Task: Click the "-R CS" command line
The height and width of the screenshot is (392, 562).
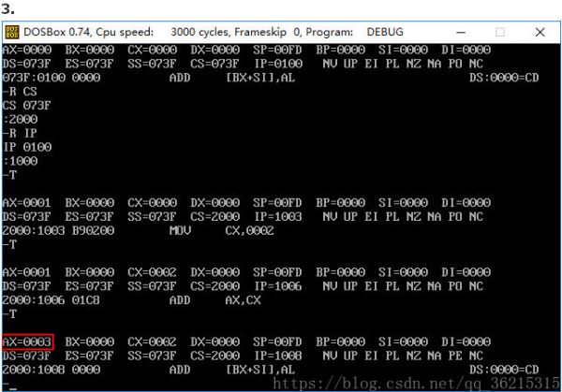Action: pyautogui.click(x=20, y=91)
